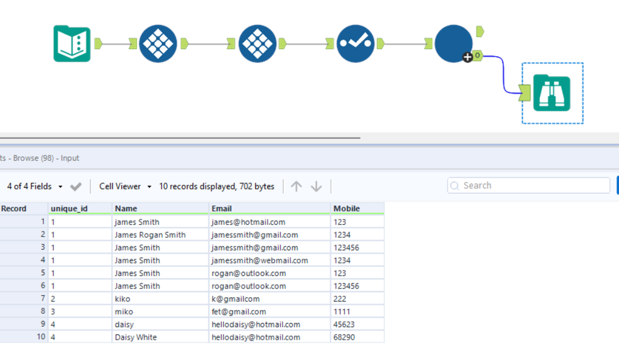The height and width of the screenshot is (364, 619).
Task: Select the Input Data book tool
Action: point(72,44)
